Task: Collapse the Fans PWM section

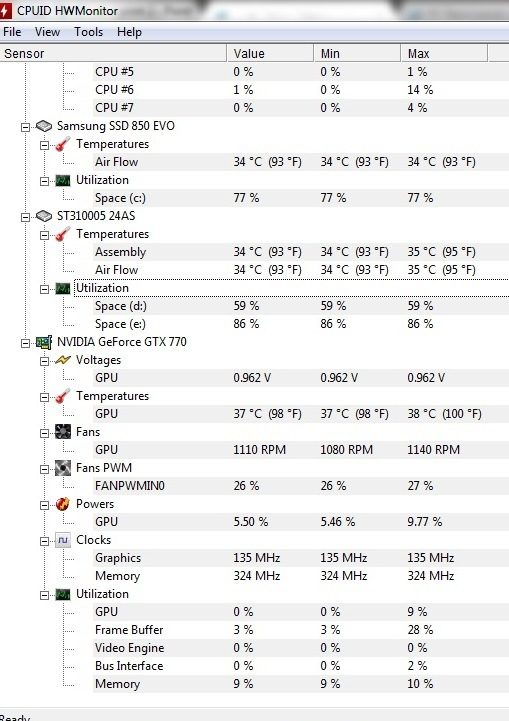Action: [x=45, y=469]
